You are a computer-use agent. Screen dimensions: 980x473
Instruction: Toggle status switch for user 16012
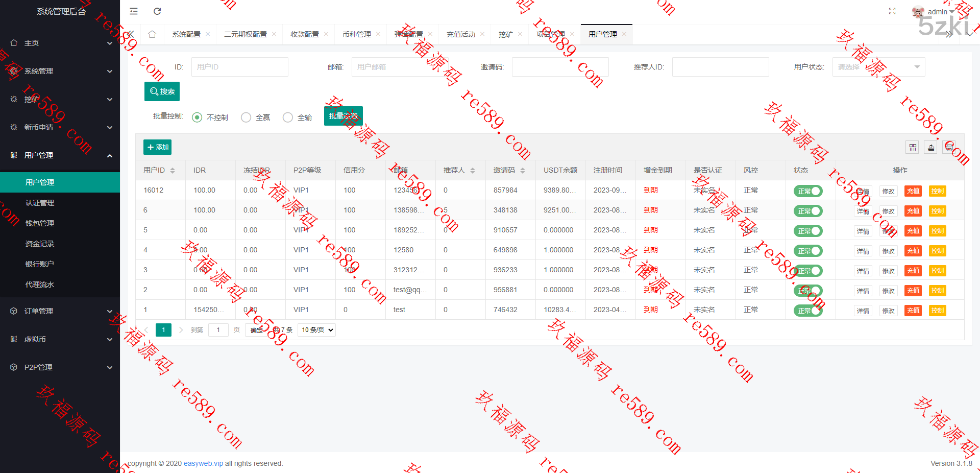[808, 191]
